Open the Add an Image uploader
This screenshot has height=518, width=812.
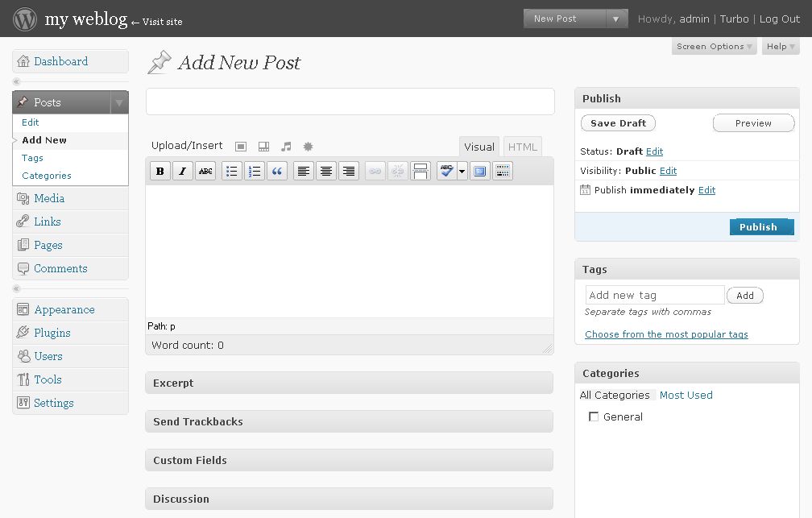(x=240, y=146)
